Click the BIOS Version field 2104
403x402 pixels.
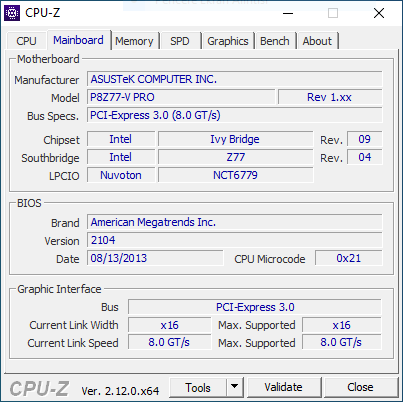pyautogui.click(x=235, y=240)
